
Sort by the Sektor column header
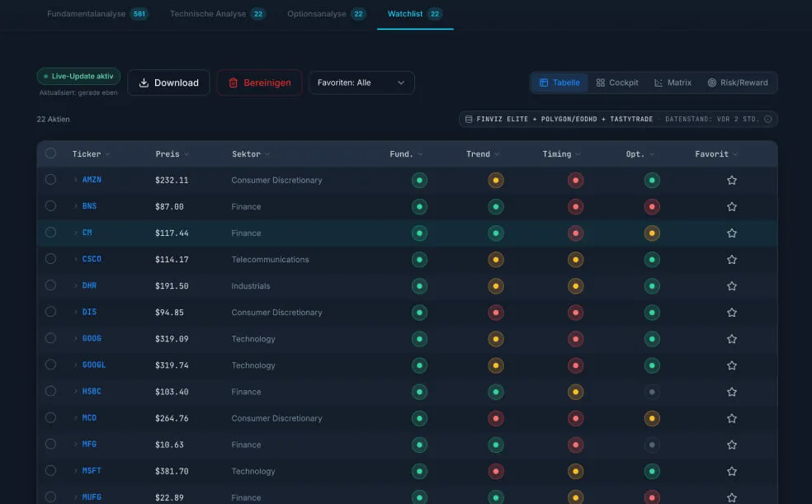coord(251,154)
